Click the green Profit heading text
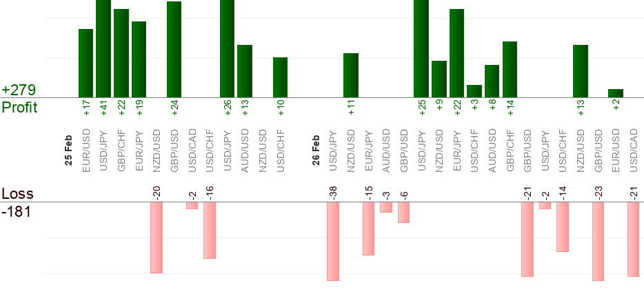Image resolution: width=644 pixels, height=290 pixels. (19, 108)
